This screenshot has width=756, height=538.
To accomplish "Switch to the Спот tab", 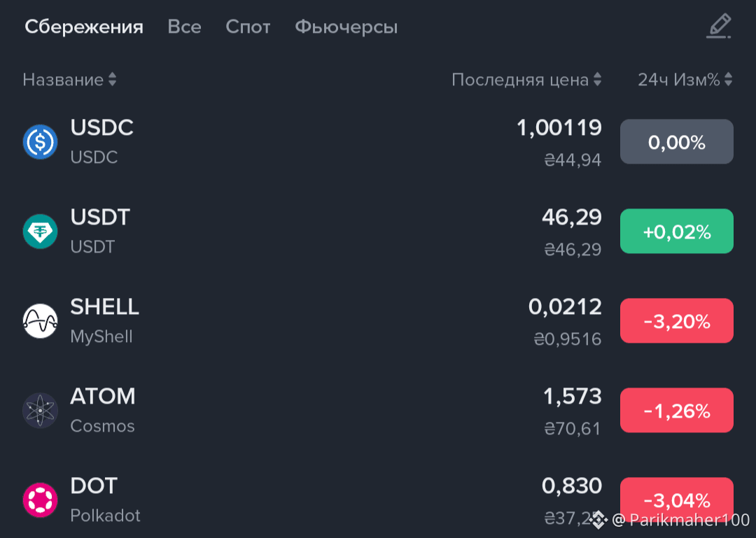I will pyautogui.click(x=248, y=27).
